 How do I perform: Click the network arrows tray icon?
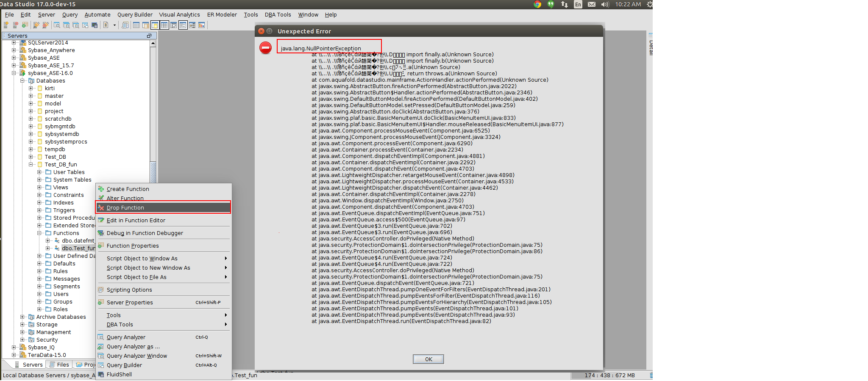point(564,4)
